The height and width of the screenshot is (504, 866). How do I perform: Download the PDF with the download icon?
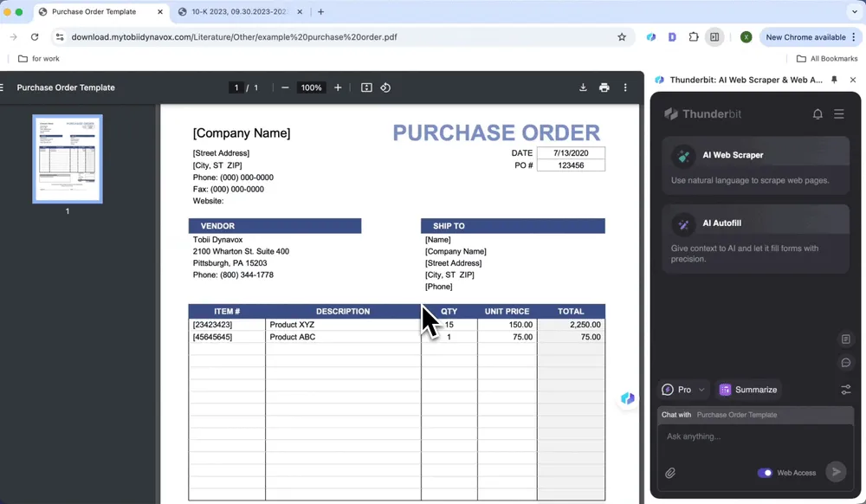coord(583,87)
